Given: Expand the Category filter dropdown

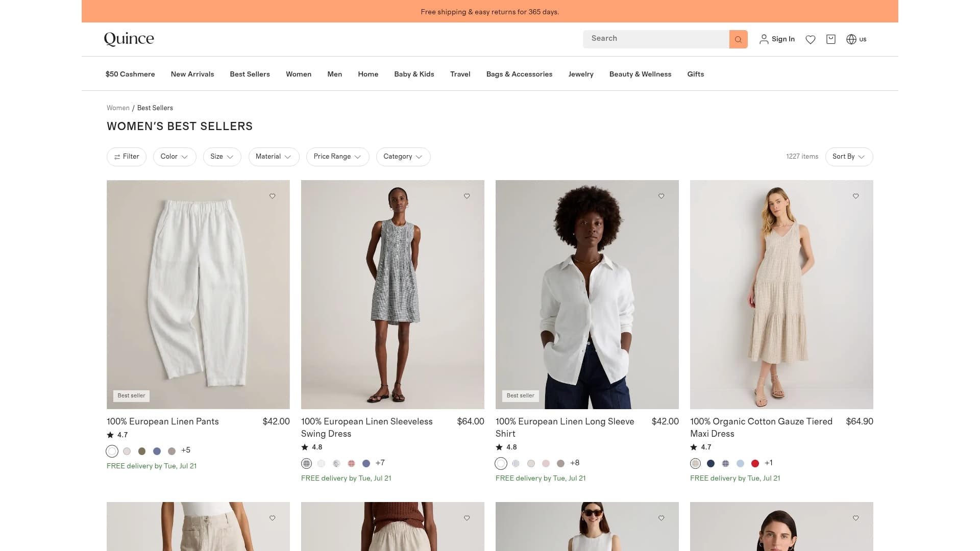Looking at the screenshot, I should coord(403,157).
